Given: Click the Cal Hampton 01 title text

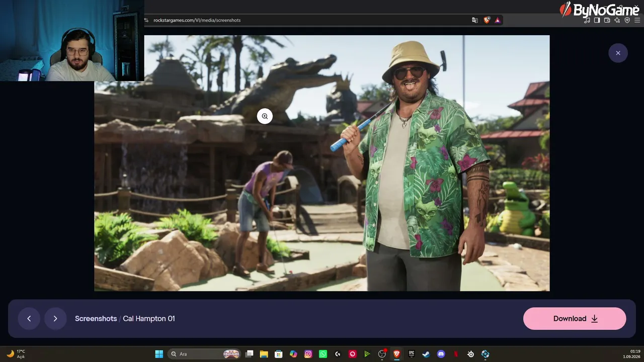Looking at the screenshot, I should point(149,318).
